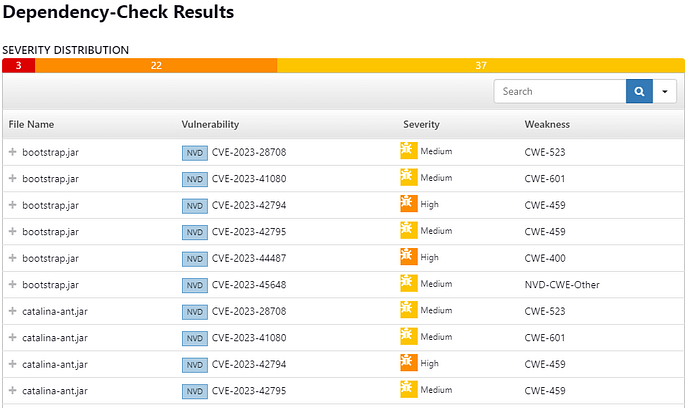Click NVD badge for catalina-ant.jar CVE-2023-41080
700x408 pixels.
195,338
